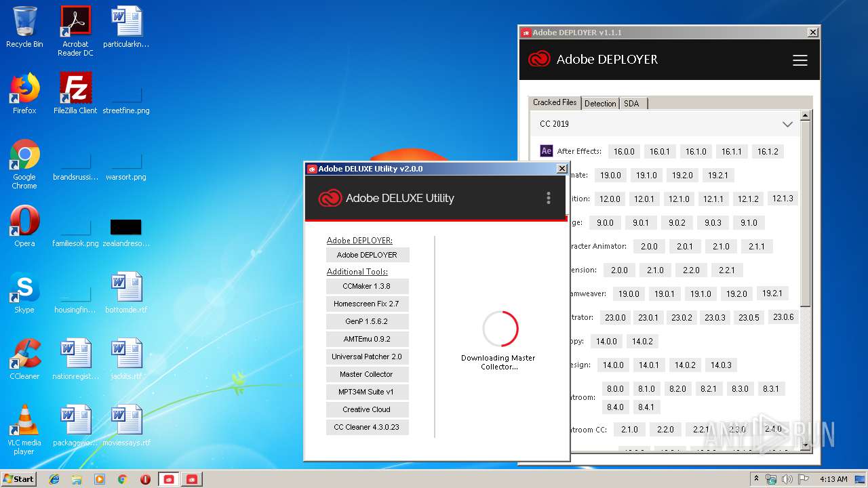The height and width of the screenshot is (488, 868).
Task: Click the Master Collector button
Action: [367, 374]
